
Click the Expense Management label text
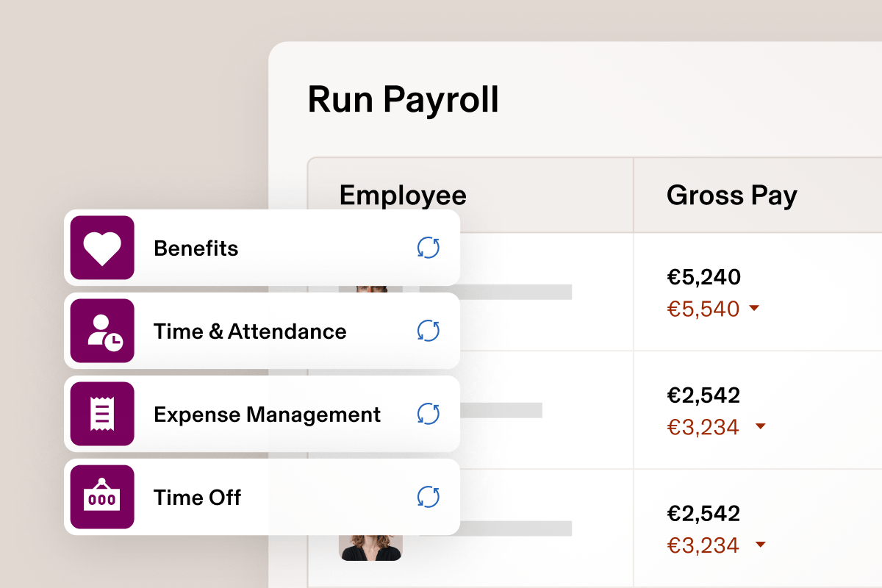pyautogui.click(x=267, y=414)
